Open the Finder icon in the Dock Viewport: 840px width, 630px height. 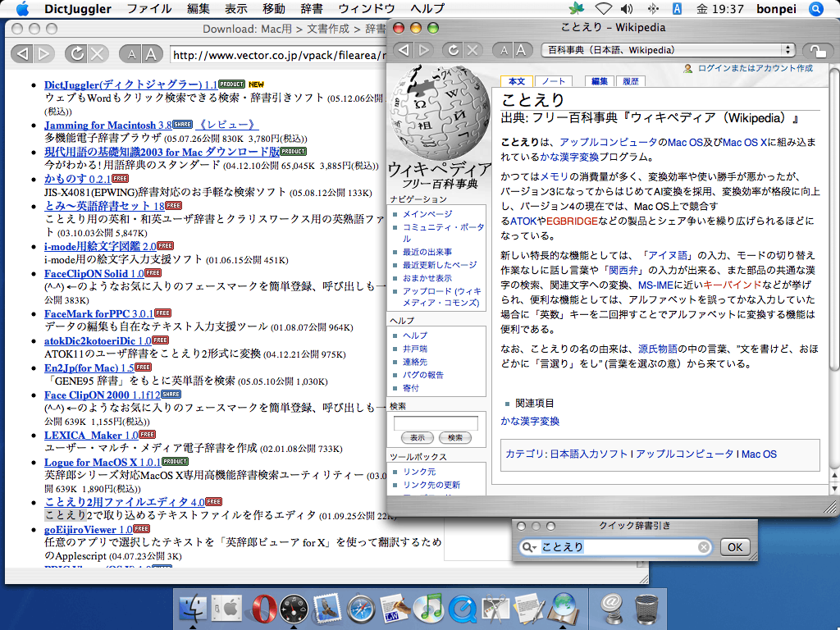(193, 609)
